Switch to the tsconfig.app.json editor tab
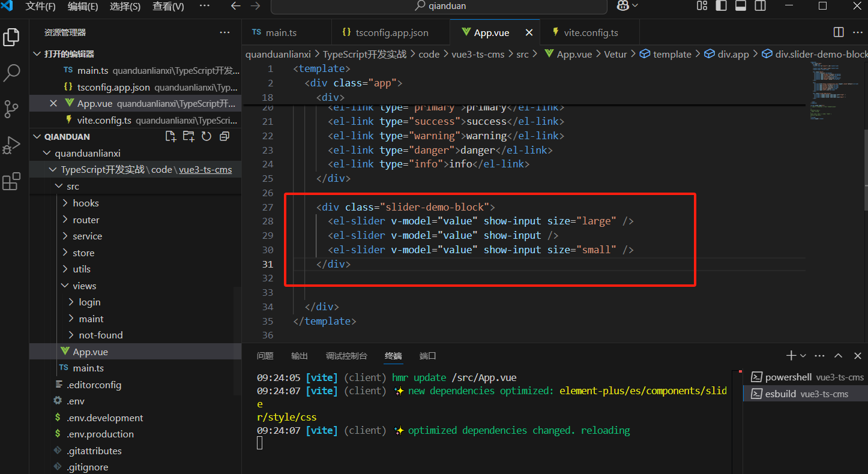This screenshot has height=474, width=868. (x=390, y=32)
